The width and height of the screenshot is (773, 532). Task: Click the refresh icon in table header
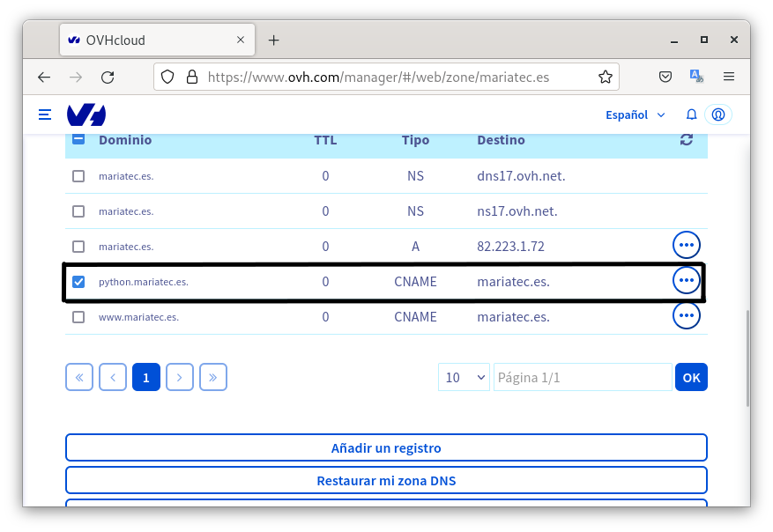(x=687, y=140)
